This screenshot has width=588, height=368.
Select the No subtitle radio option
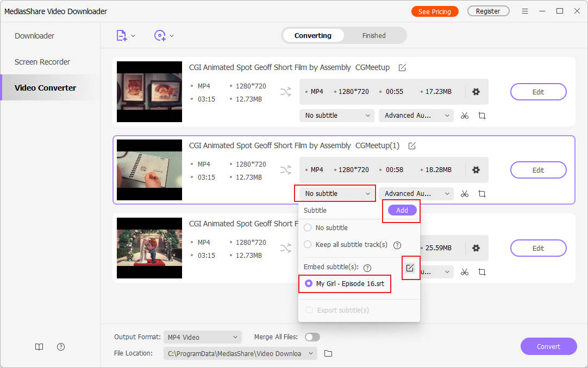[x=308, y=228]
